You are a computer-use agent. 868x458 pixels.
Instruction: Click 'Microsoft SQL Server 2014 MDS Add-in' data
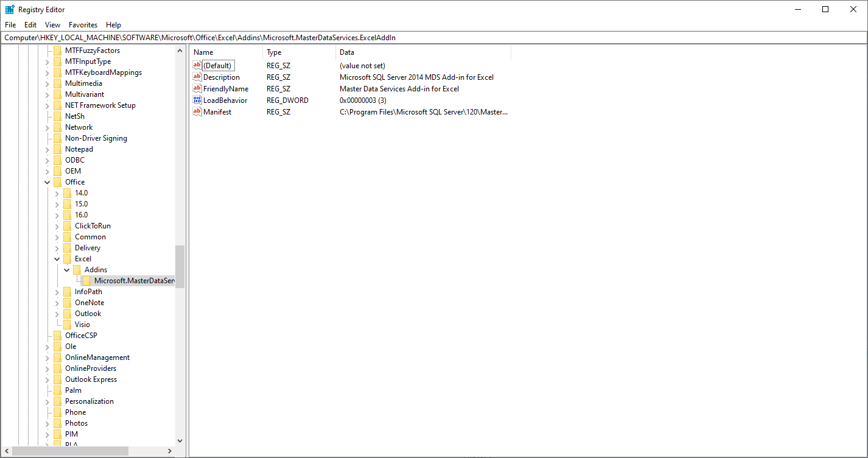417,77
